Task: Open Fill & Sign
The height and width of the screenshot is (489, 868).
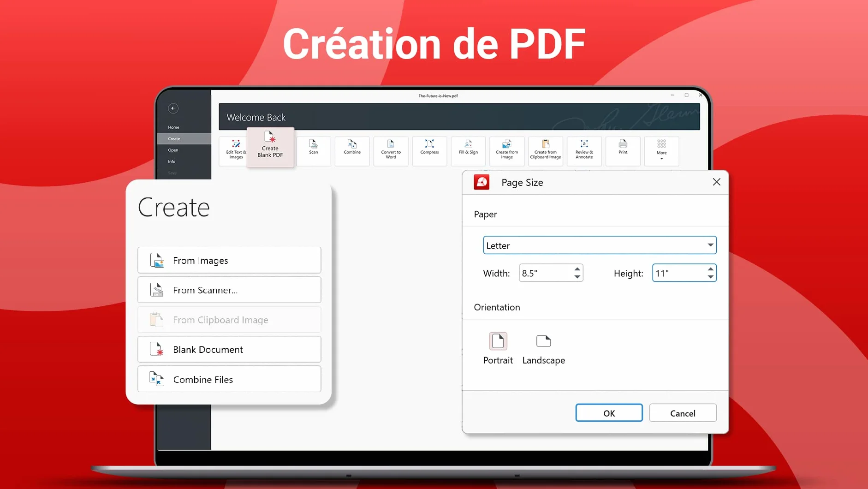Action: pos(468,151)
